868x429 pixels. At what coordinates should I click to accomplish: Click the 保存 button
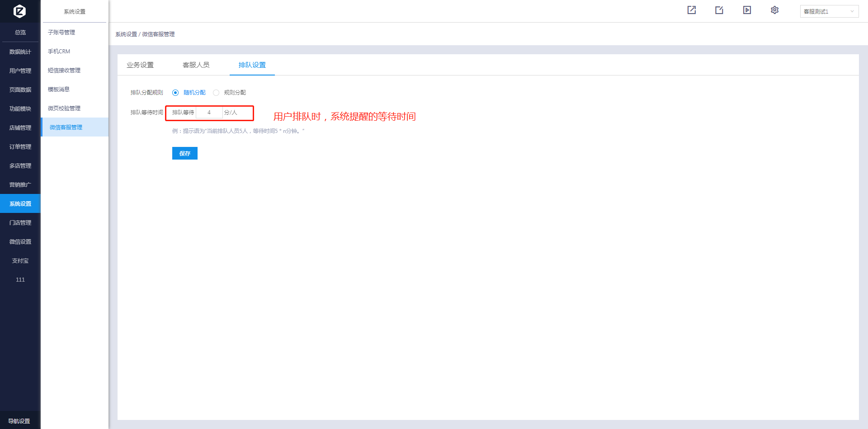tap(184, 153)
